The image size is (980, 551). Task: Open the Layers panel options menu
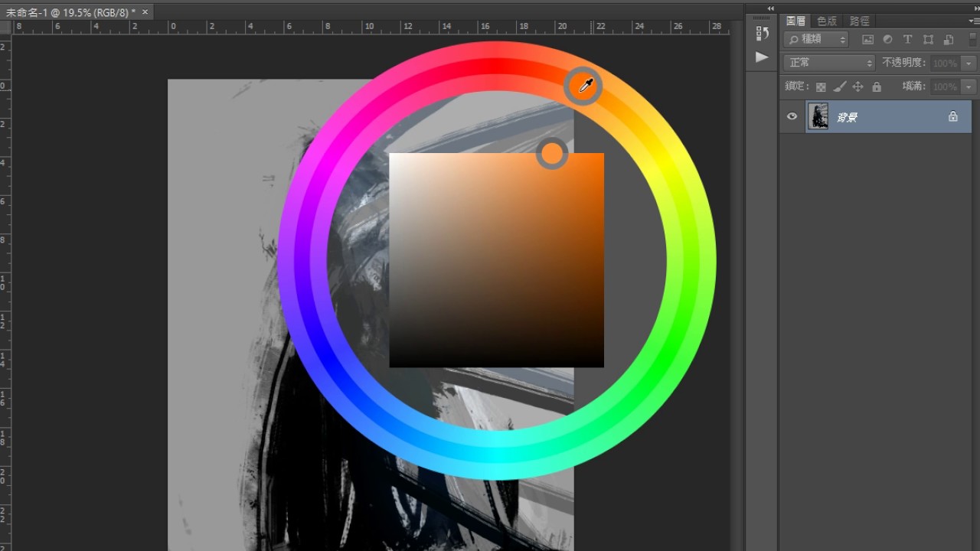click(x=974, y=21)
